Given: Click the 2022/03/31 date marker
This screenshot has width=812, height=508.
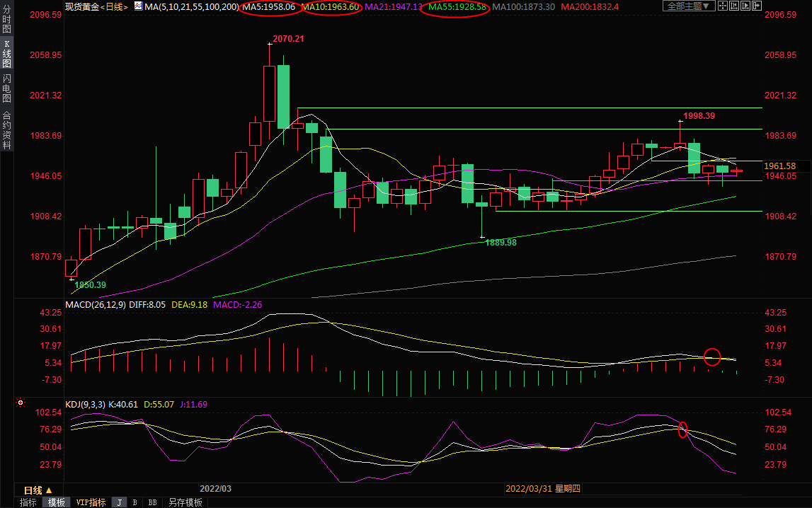Looking at the screenshot, I should point(542,489).
